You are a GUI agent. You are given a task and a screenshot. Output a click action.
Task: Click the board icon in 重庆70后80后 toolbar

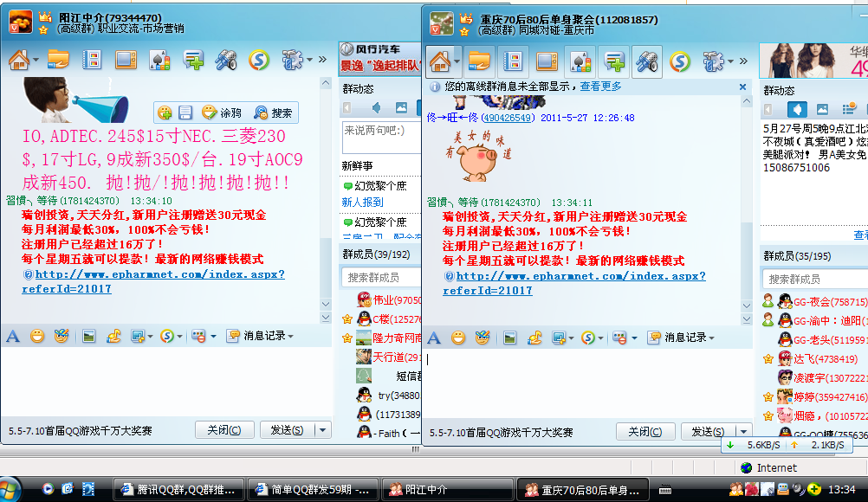click(547, 61)
